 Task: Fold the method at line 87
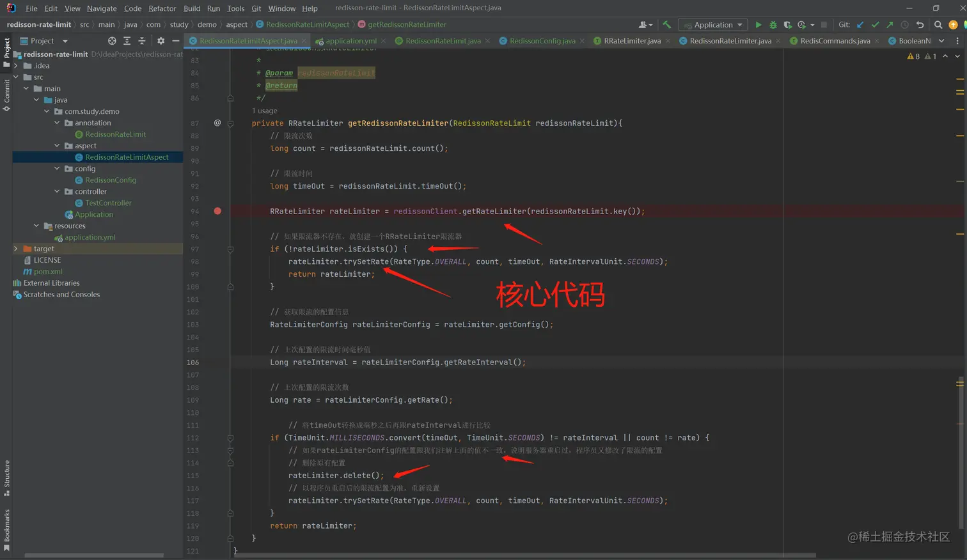[x=230, y=123]
